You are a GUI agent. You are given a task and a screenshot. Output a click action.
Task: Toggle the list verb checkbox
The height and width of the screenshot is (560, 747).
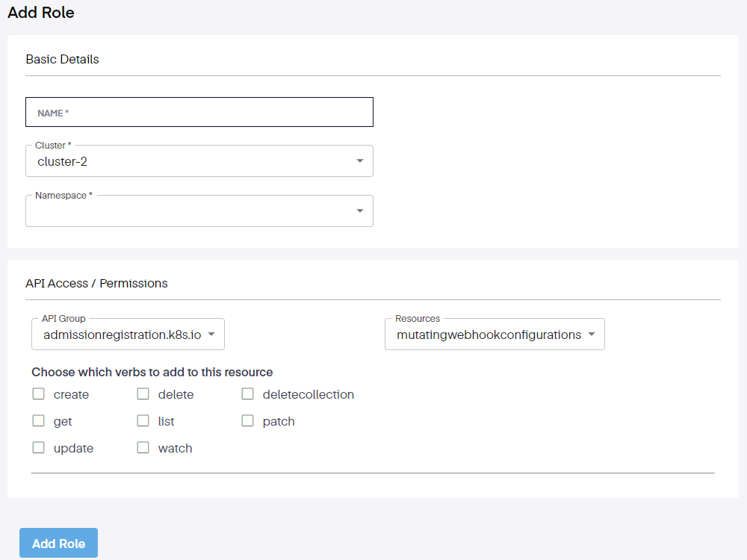point(143,421)
